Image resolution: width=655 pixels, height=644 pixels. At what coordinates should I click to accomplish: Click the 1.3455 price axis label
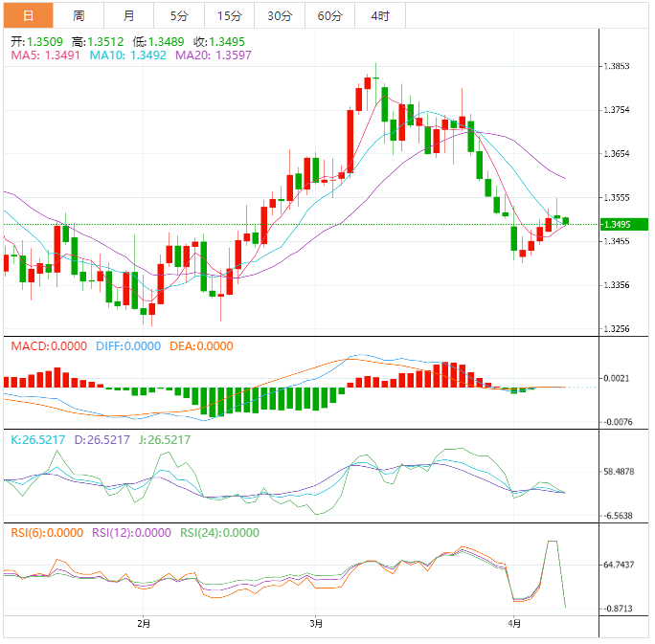[617, 241]
